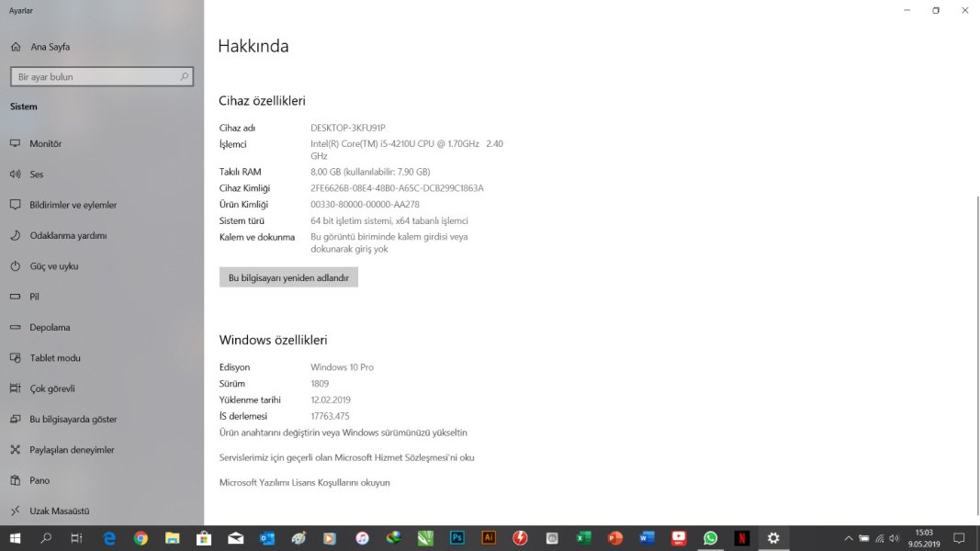The width and height of the screenshot is (980, 551).
Task: Select Bildirimler ve eylemler
Action: pos(73,205)
